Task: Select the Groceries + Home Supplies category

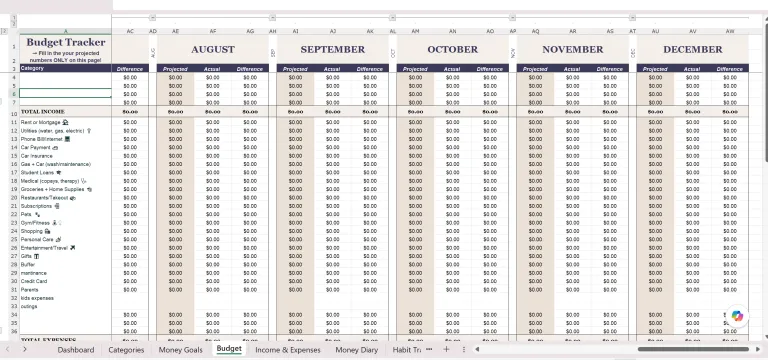Action: point(65,189)
